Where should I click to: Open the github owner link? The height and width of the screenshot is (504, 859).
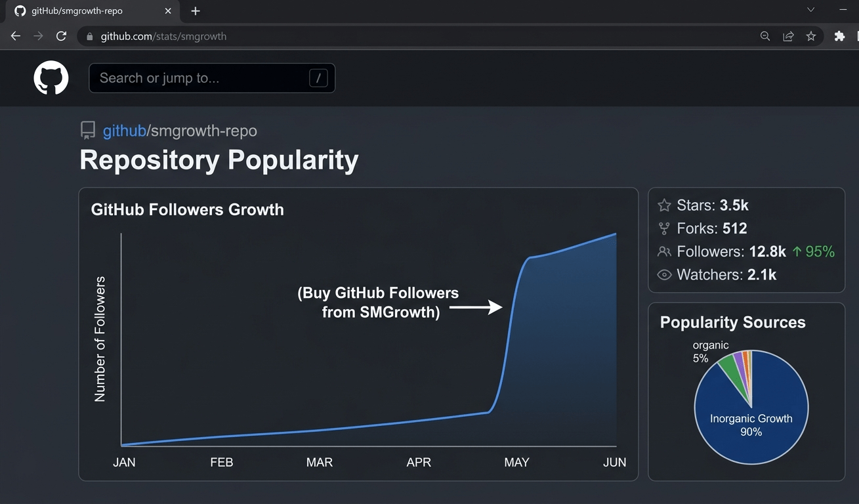coord(124,131)
